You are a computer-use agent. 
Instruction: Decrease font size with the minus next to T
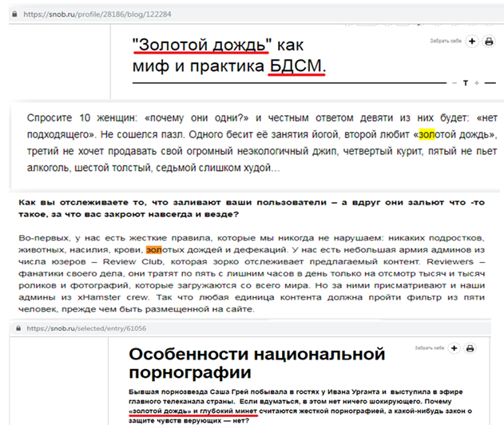(454, 83)
